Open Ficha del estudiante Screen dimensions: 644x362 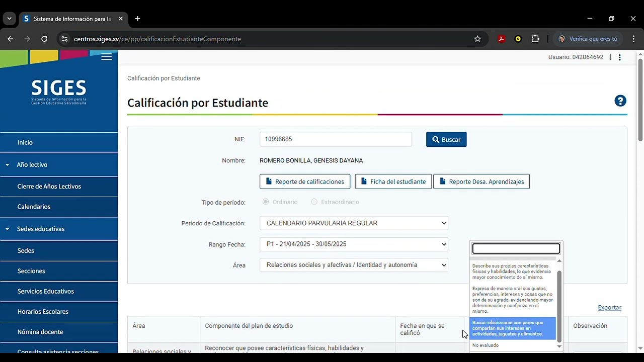click(393, 182)
